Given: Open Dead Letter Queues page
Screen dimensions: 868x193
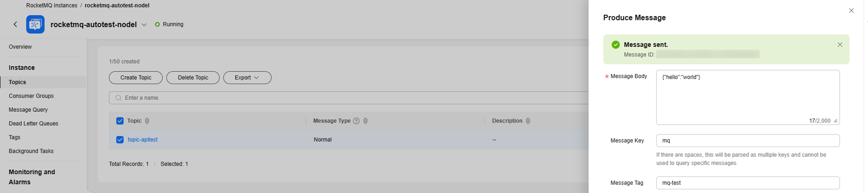Looking at the screenshot, I should click(x=34, y=124).
